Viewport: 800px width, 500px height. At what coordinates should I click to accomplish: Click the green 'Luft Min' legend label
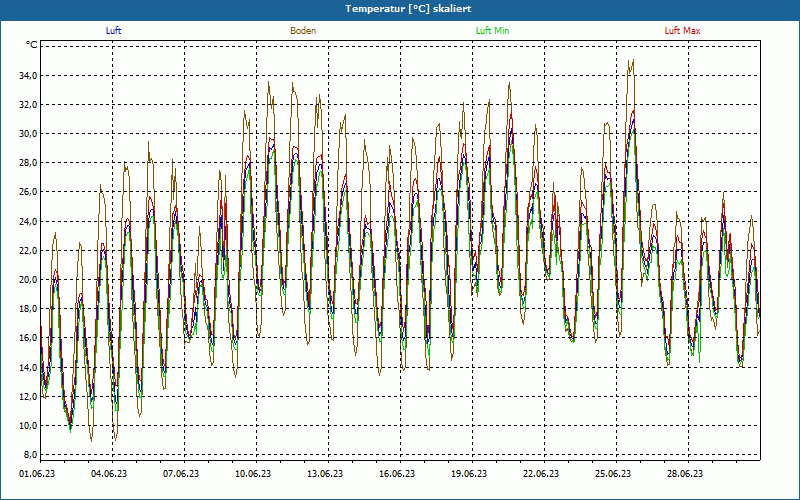coord(492,31)
